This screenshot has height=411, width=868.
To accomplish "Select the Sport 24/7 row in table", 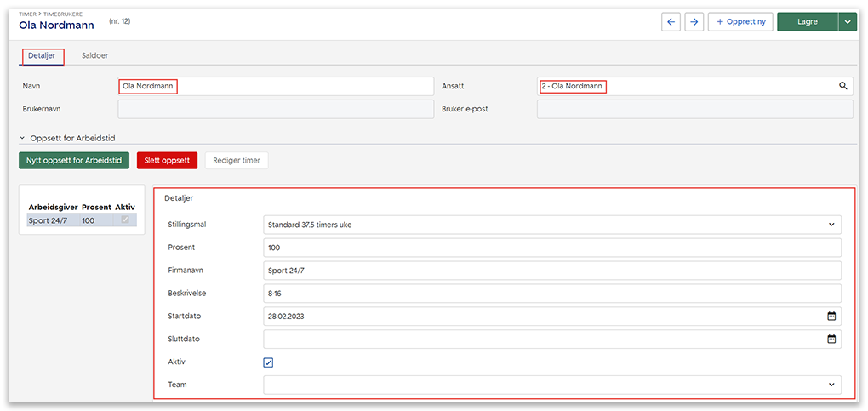I will coord(51,220).
